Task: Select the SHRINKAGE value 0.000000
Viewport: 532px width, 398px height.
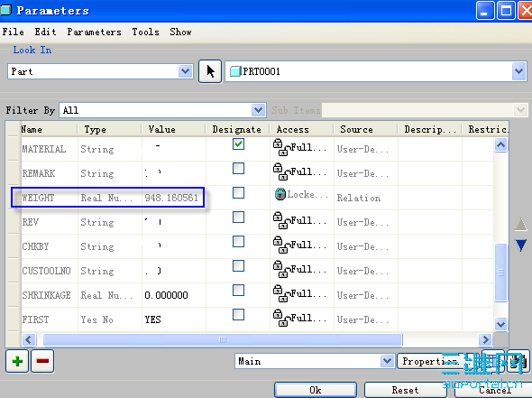Action: [166, 295]
